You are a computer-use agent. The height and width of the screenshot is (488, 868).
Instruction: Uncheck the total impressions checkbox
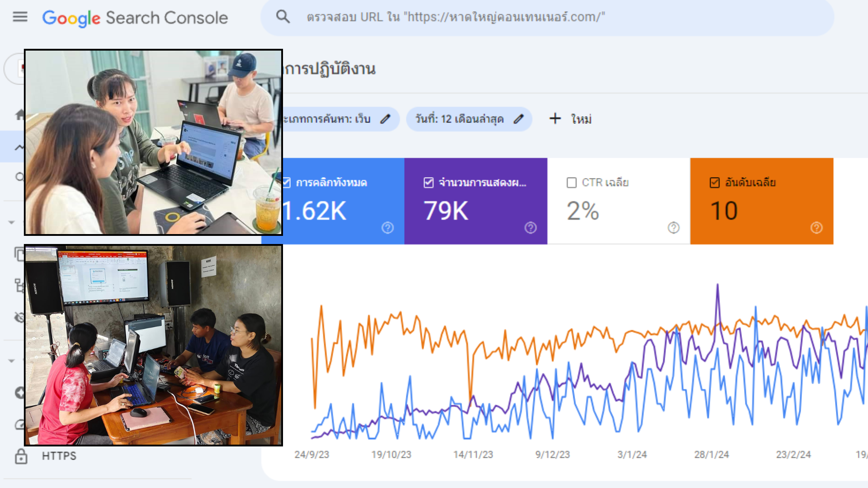(x=429, y=183)
